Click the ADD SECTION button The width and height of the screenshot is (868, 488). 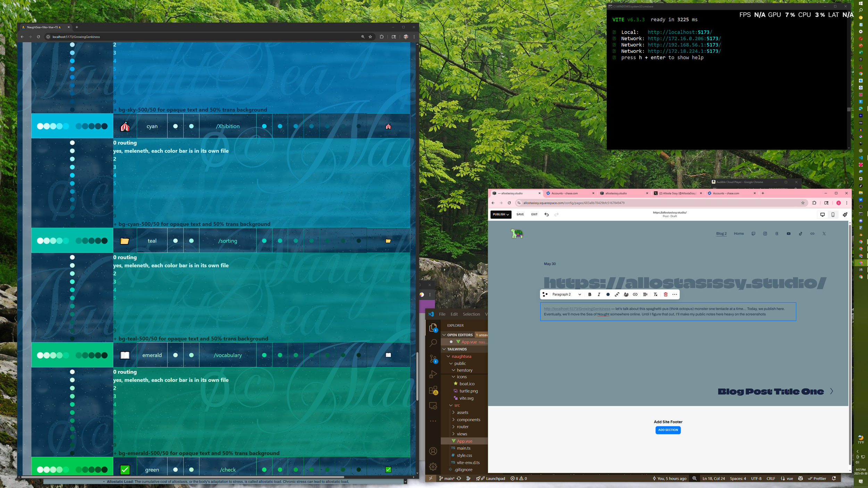(x=668, y=430)
